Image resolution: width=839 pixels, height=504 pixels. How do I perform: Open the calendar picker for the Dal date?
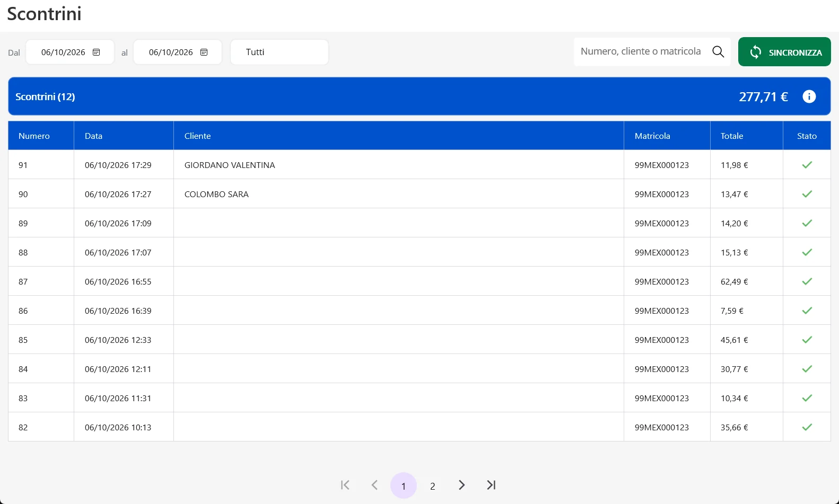(97, 52)
